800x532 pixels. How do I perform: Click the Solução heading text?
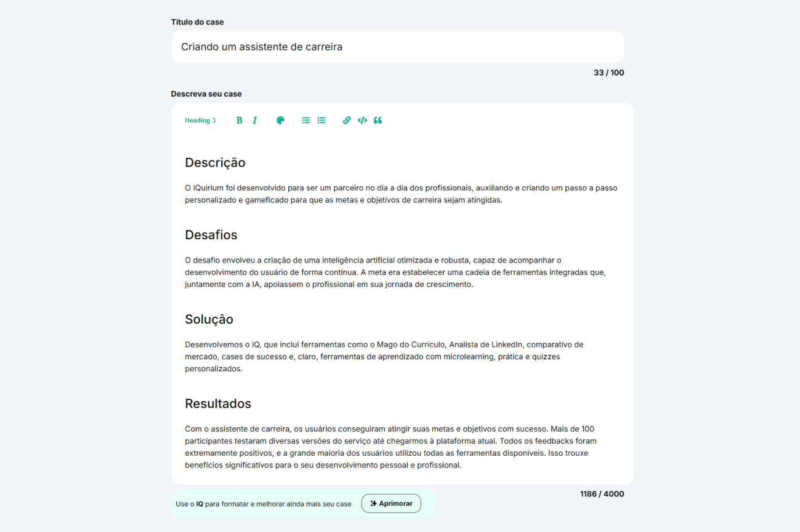[209, 320]
